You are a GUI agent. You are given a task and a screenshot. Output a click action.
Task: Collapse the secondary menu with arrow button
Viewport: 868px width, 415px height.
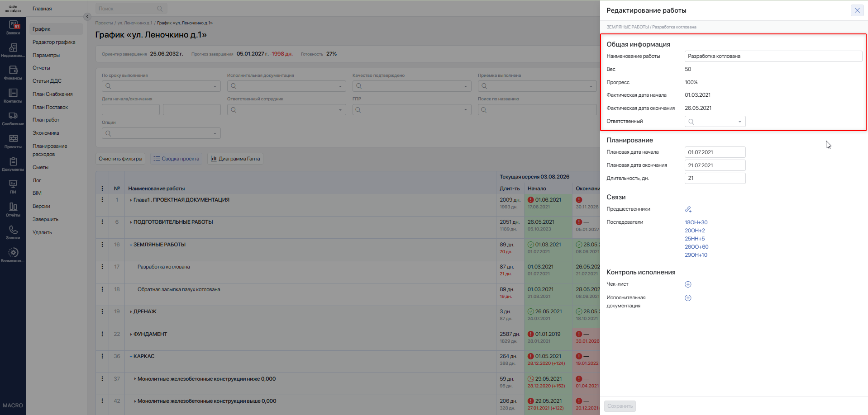click(87, 17)
